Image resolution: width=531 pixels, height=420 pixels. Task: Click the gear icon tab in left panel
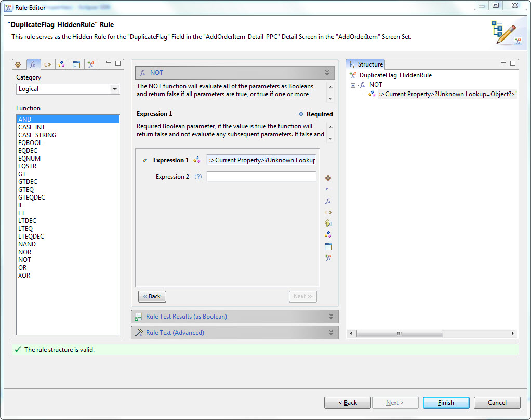pyautogui.click(x=18, y=64)
